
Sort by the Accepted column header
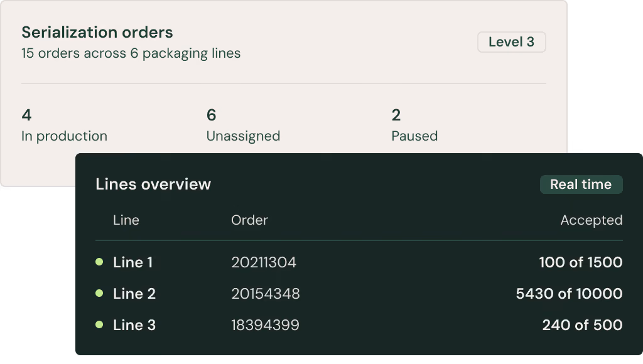coord(592,220)
